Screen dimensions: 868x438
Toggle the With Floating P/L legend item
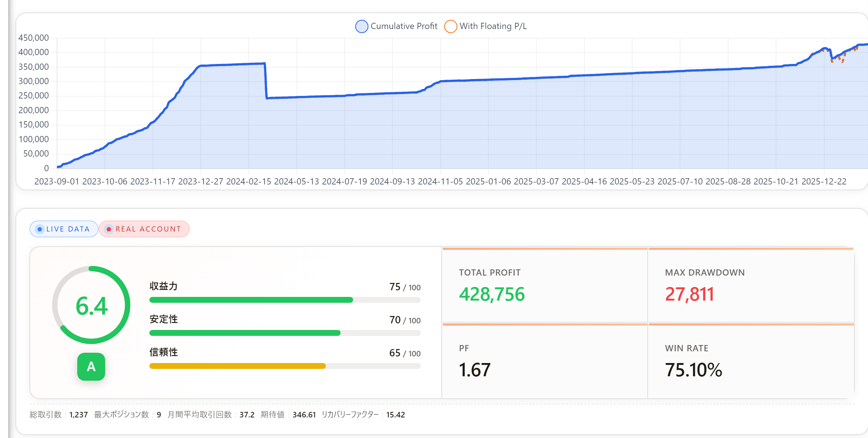[485, 26]
